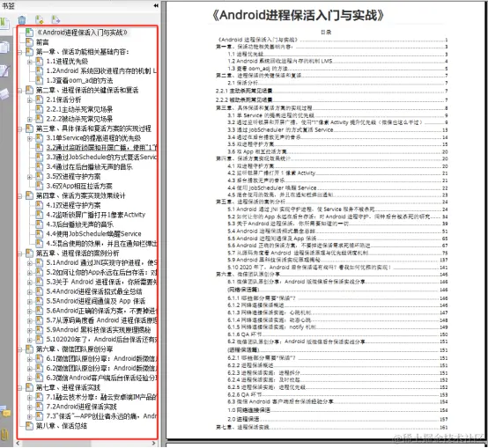488x448 pixels.
Task: Collapse the 第一章、保活功能相关基础内容 node
Action: tap(20, 52)
